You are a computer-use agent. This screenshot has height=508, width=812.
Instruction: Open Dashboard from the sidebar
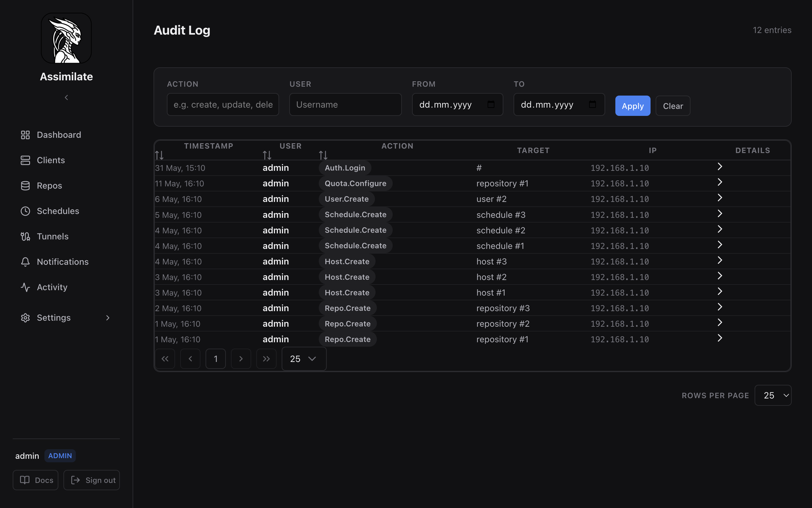66,135
